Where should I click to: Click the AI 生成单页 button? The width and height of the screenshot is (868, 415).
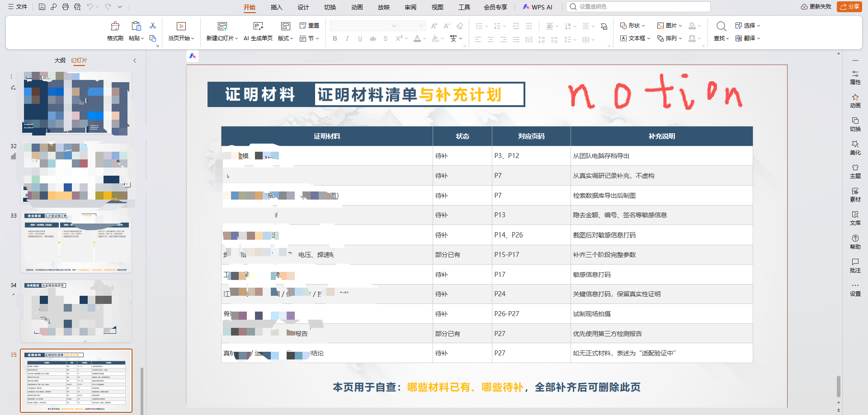(258, 31)
